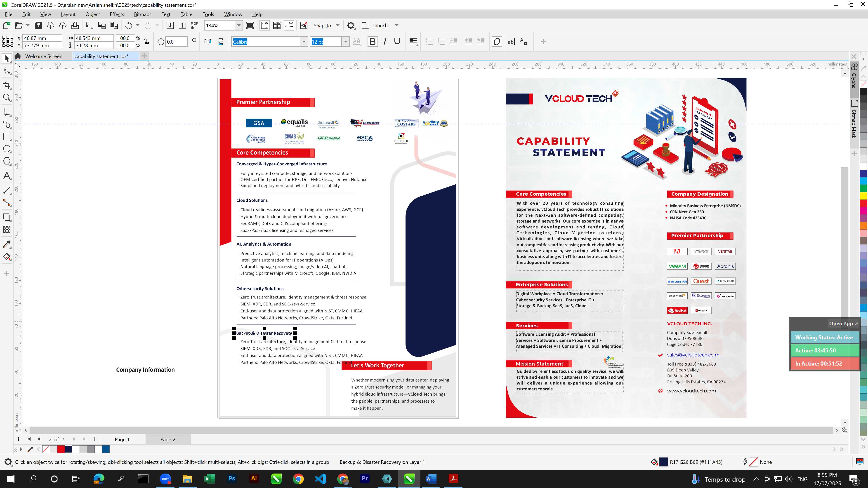Toggle show guidelines button

pyautogui.click(x=289, y=25)
